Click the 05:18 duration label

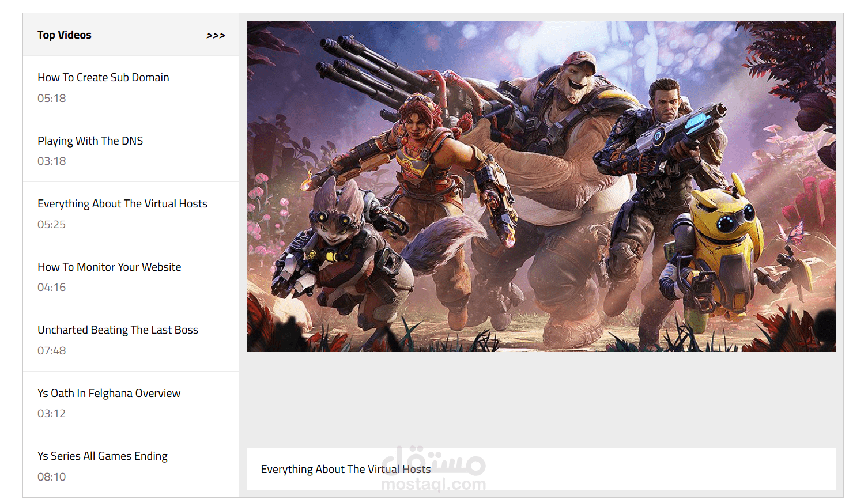[52, 99]
